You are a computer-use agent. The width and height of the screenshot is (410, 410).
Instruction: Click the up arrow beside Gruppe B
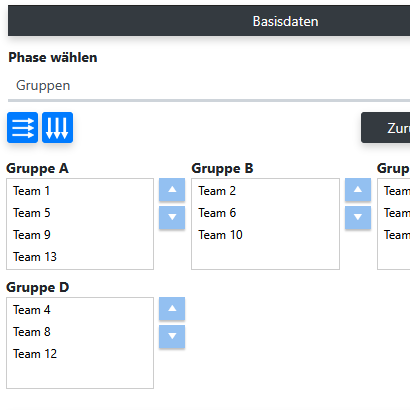click(358, 190)
